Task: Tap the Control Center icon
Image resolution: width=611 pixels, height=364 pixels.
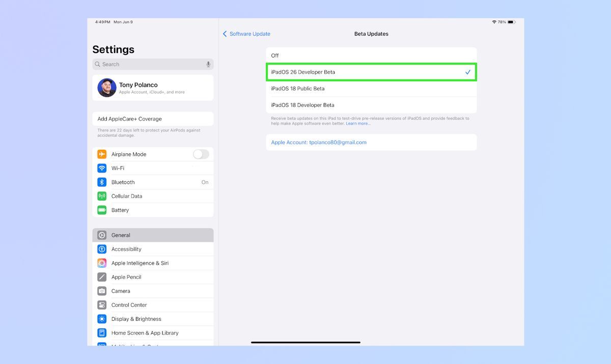Action: 102,305
